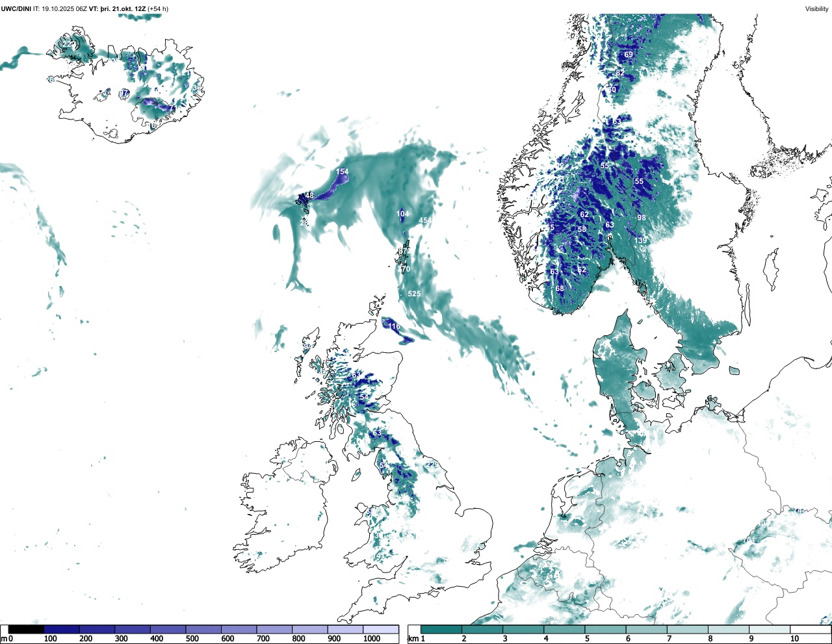Viewport: 832px width, 644px height.
Task: Click the "(+54 h)" forecast offset
Action: click(x=158, y=8)
